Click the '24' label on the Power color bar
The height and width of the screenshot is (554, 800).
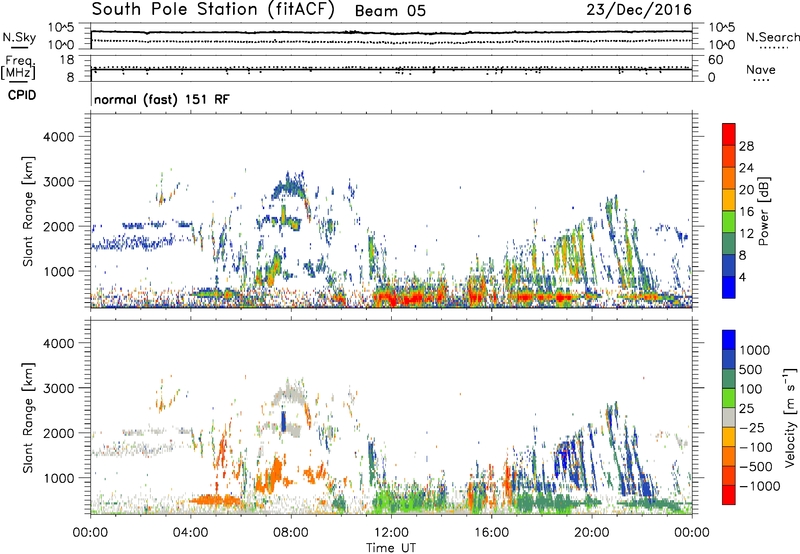pyautogui.click(x=746, y=168)
